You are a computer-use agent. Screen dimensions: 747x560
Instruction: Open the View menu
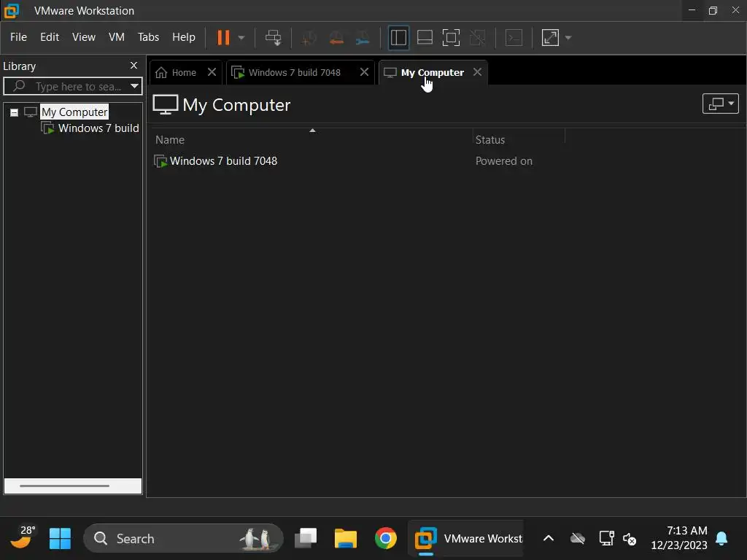[84, 37]
